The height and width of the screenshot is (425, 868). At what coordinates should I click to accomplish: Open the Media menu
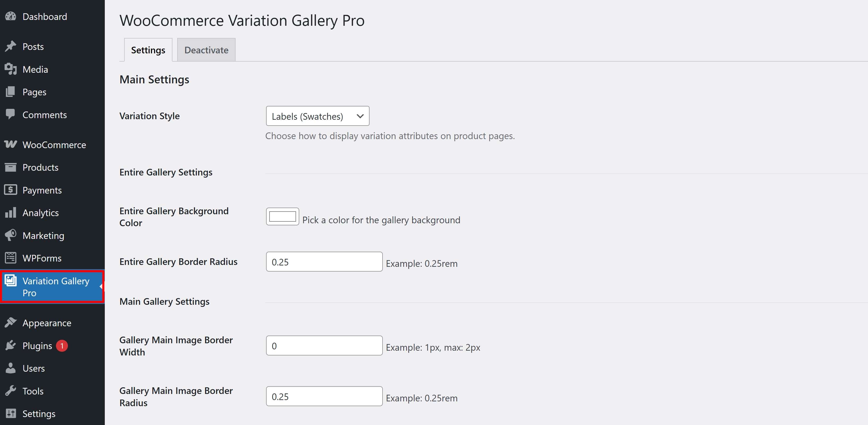tap(35, 70)
